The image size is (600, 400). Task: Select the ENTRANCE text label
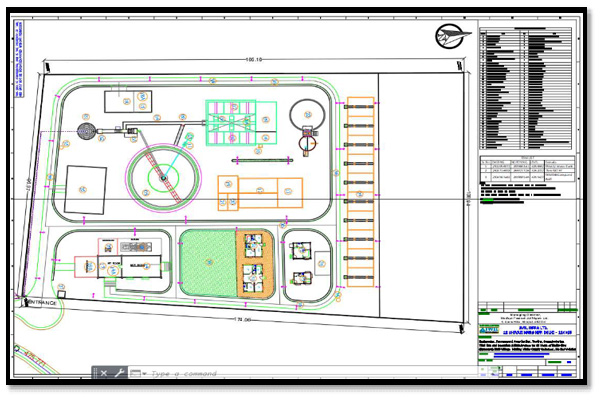coord(43,303)
